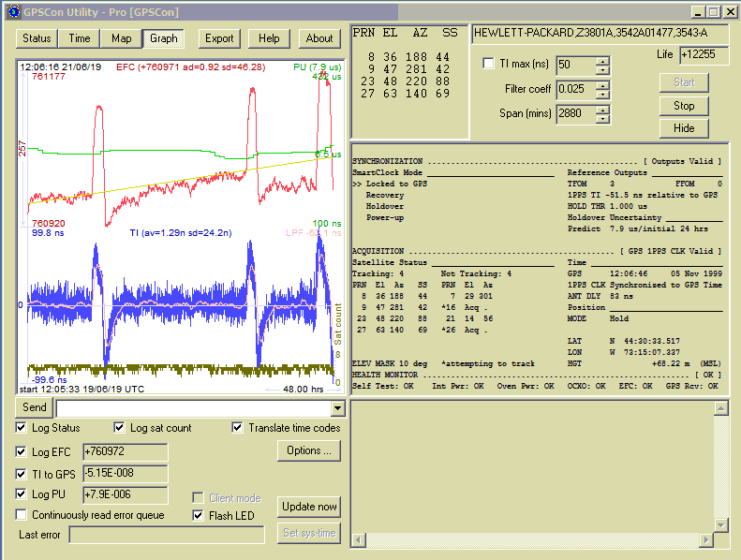The image size is (741, 560).
Task: Increase the TI max value with up arrow
Action: pos(602,61)
